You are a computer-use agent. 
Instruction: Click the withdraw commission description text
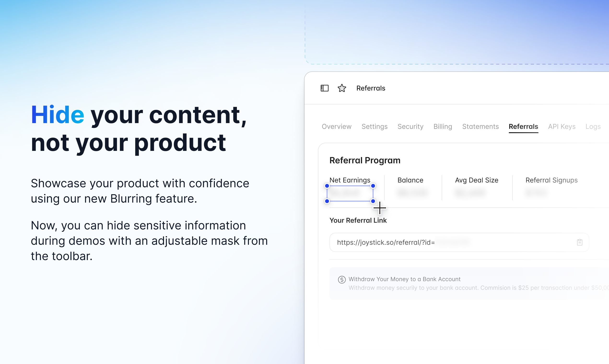(x=478, y=288)
